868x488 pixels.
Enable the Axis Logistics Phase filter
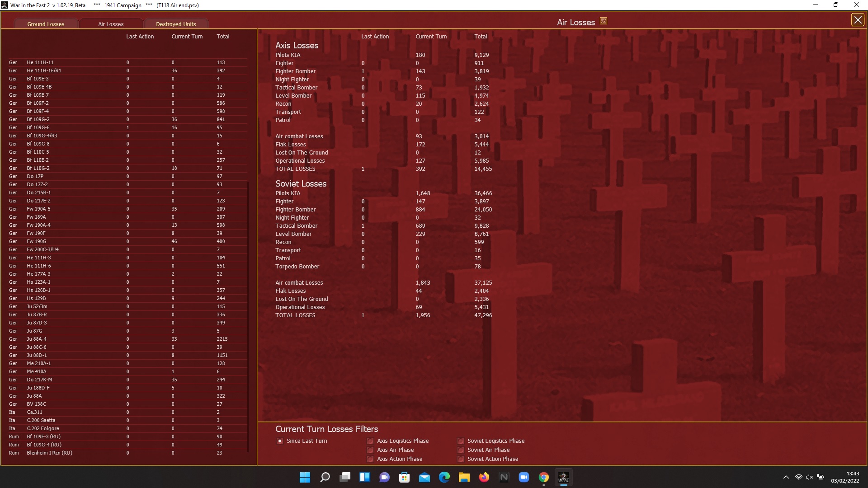[370, 441]
